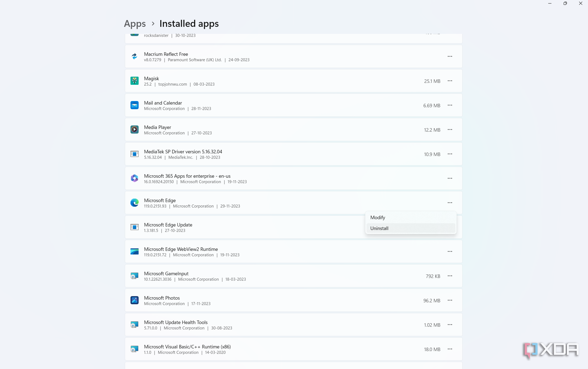Viewport: 588px width, 369px height.
Task: Click Visual Basic/C++ Runtime size 18.0 MB
Action: pyautogui.click(x=432, y=349)
